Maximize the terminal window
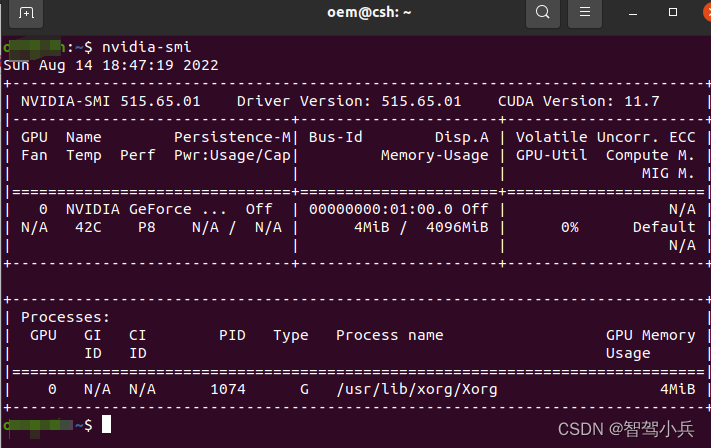The width and height of the screenshot is (711, 448). coord(673,12)
